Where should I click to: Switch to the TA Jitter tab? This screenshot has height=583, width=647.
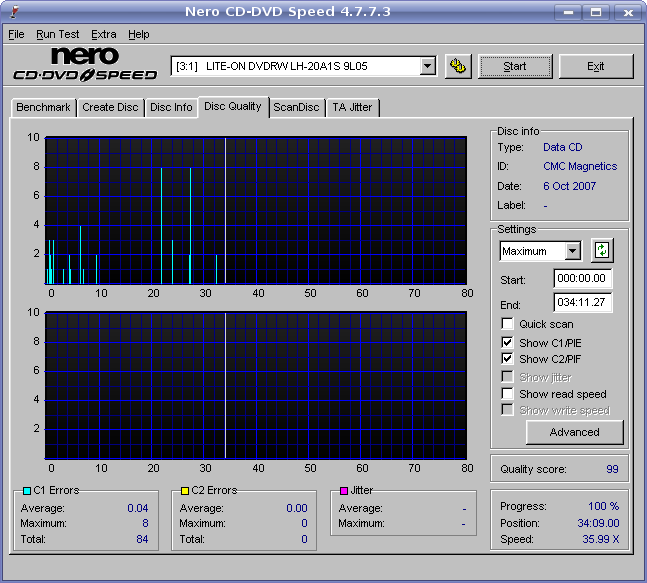tap(352, 108)
